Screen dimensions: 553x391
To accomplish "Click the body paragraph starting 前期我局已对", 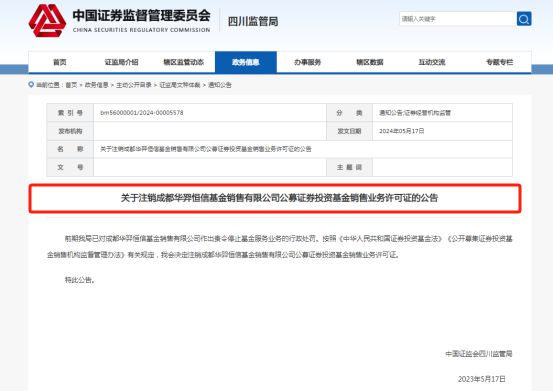I will tap(280, 246).
